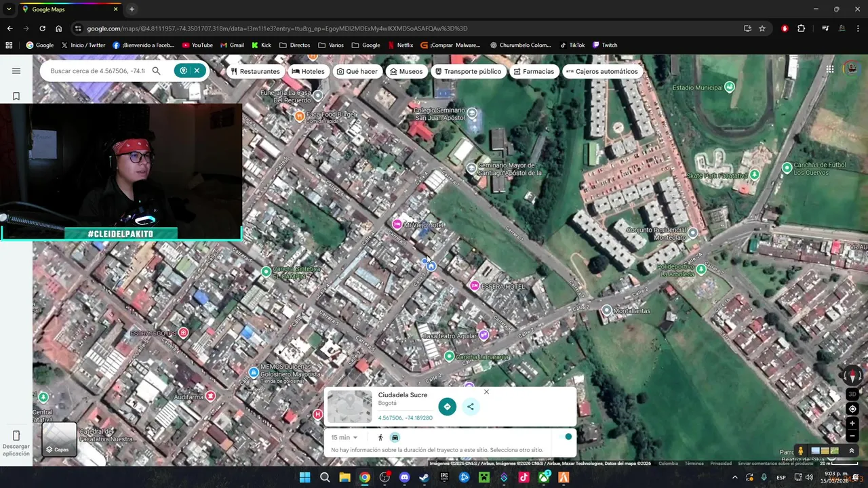
Task: Switch map type with Capas thumbnail
Action: (59, 439)
